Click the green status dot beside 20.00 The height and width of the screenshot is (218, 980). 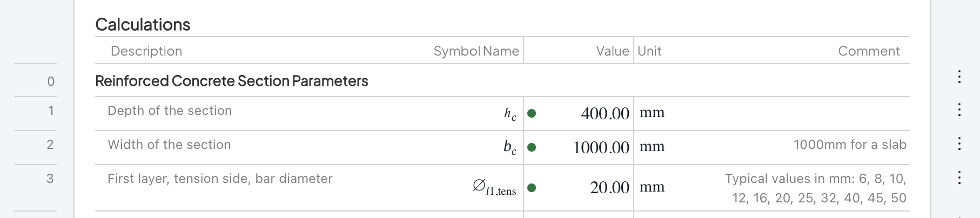coord(532,188)
